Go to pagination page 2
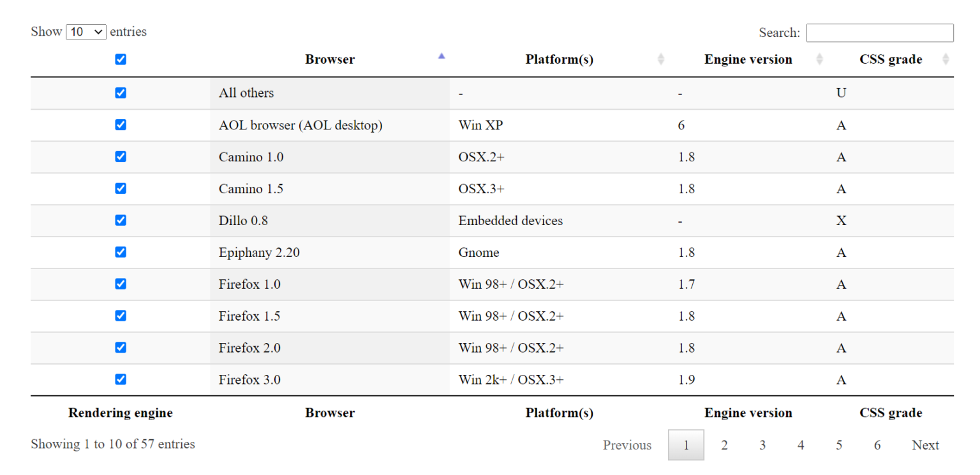 point(724,445)
